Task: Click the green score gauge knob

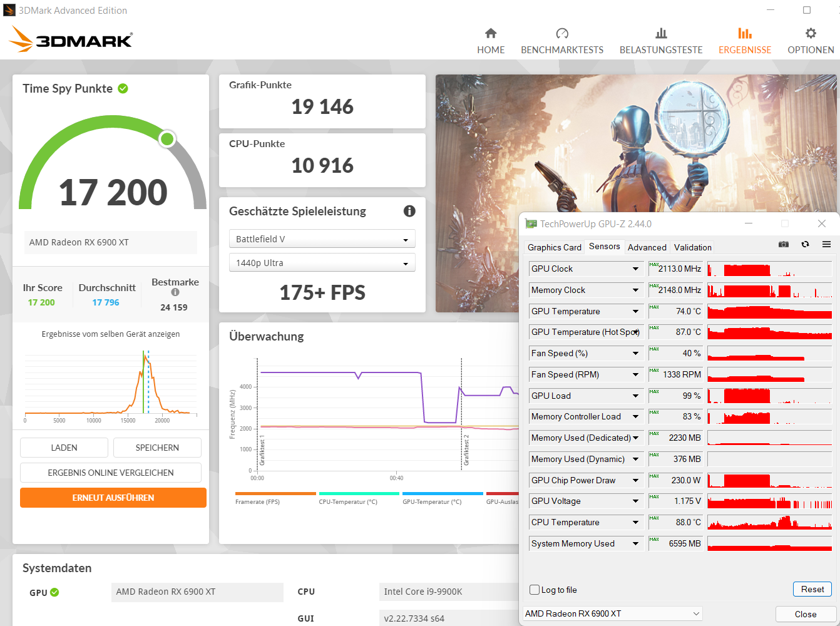Action: point(167,138)
